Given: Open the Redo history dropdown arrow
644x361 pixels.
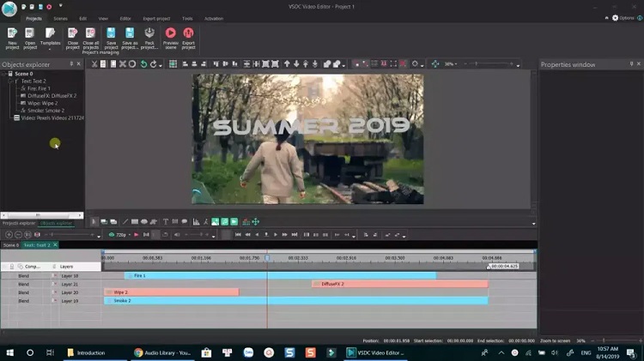Looking at the screenshot, I should pos(161,65).
